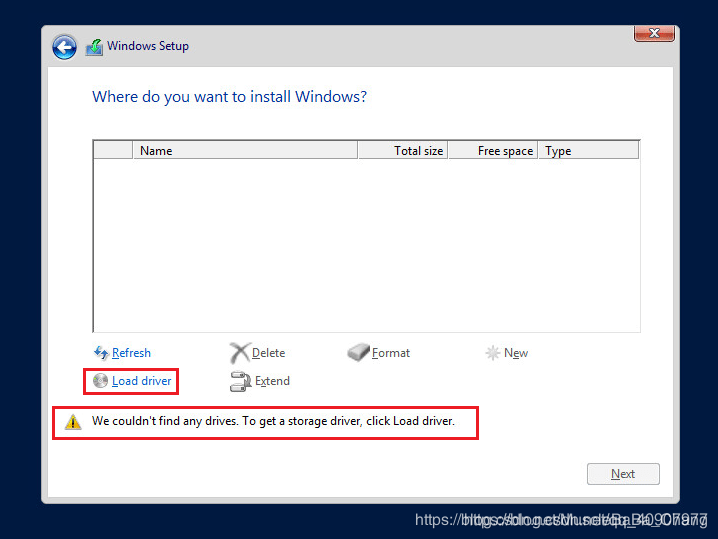Click the Format drive icon
718x539 pixels.
point(358,353)
